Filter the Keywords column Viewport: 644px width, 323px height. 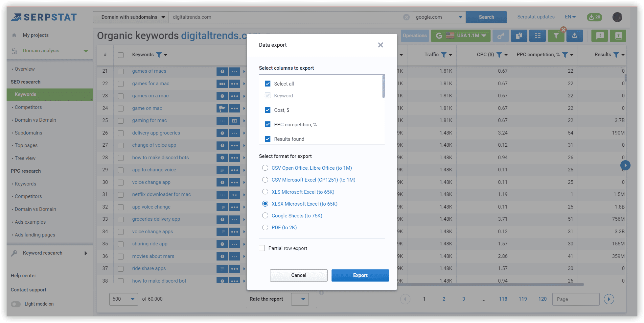click(159, 55)
